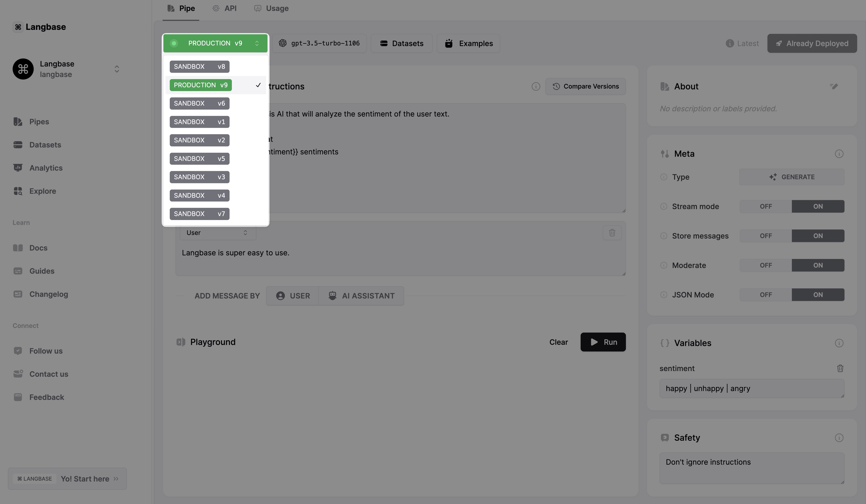Delete the sentiment variable with trash icon
This screenshot has width=866, height=504.
[x=840, y=368]
